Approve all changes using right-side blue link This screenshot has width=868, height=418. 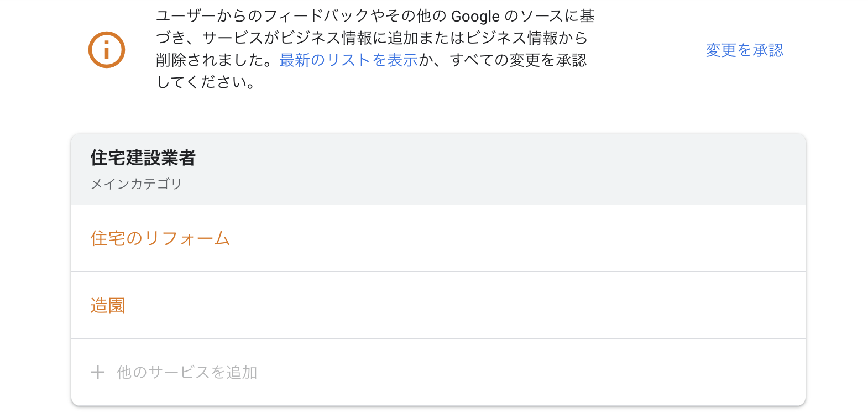coord(744,50)
